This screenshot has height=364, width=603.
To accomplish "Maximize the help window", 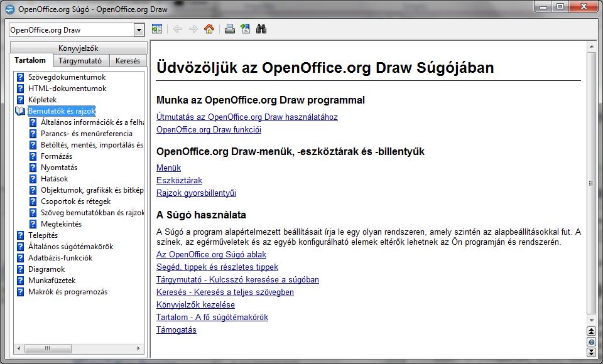I will tap(560, 7).
